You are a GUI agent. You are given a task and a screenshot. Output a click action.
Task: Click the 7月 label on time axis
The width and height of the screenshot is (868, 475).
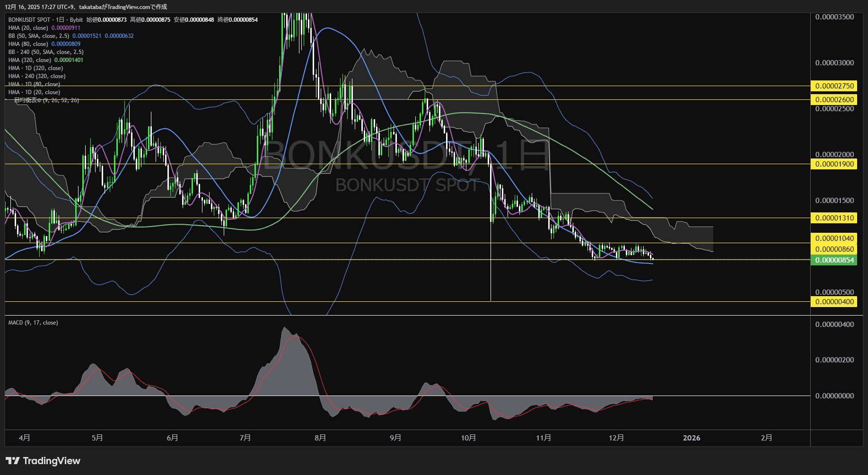pyautogui.click(x=245, y=438)
